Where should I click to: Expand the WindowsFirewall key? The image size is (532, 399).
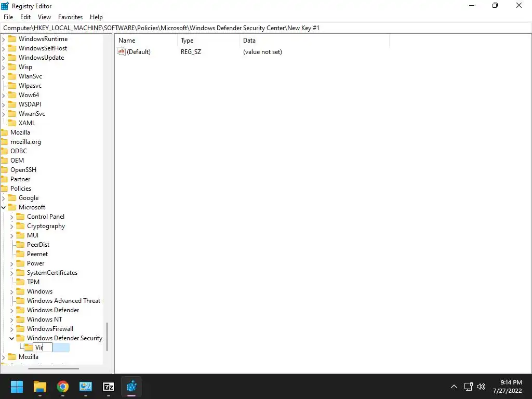12,329
